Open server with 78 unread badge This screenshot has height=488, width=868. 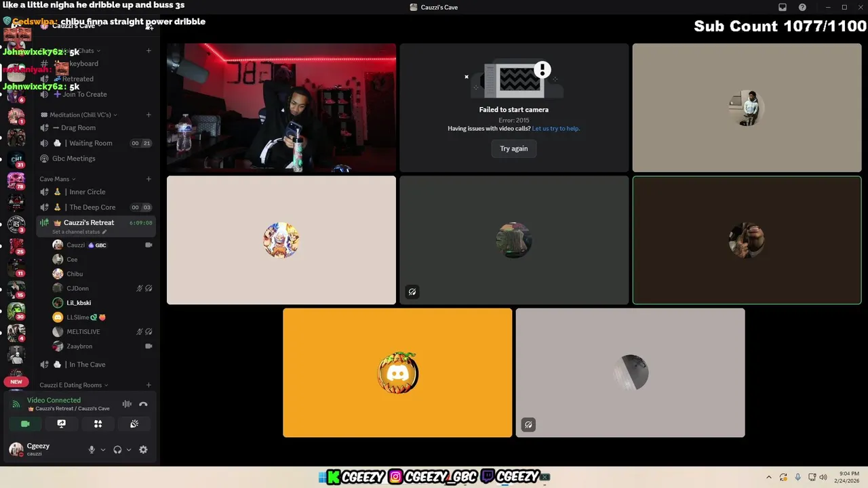click(x=16, y=181)
